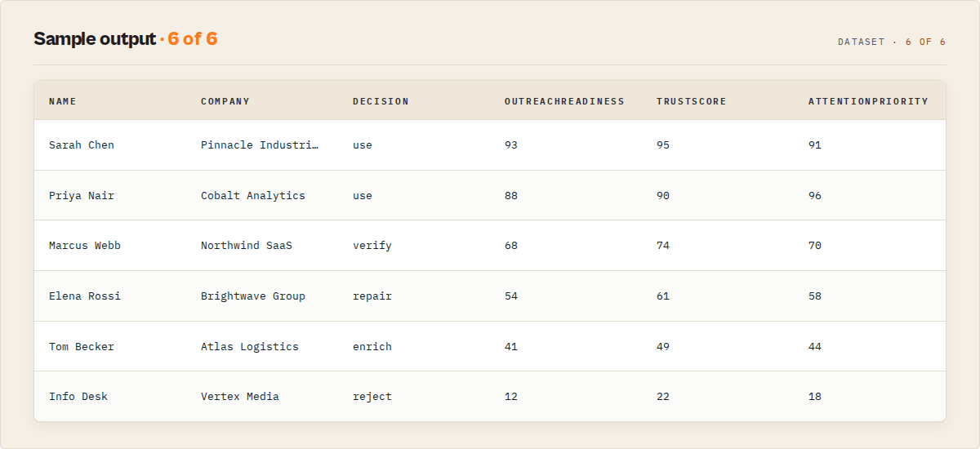This screenshot has width=980, height=449.
Task: Click trust score 22 for Info Desk
Action: click(x=663, y=397)
